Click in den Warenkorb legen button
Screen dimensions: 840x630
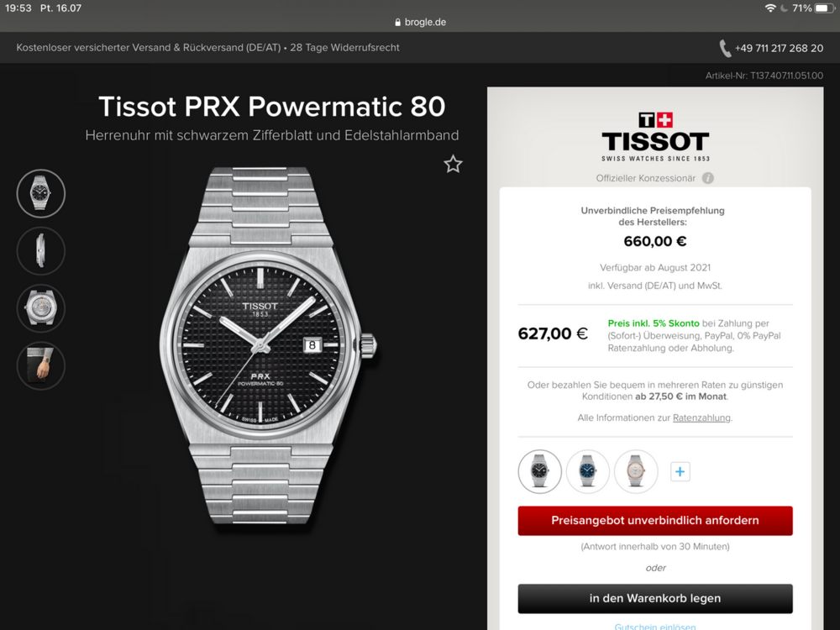click(x=655, y=598)
